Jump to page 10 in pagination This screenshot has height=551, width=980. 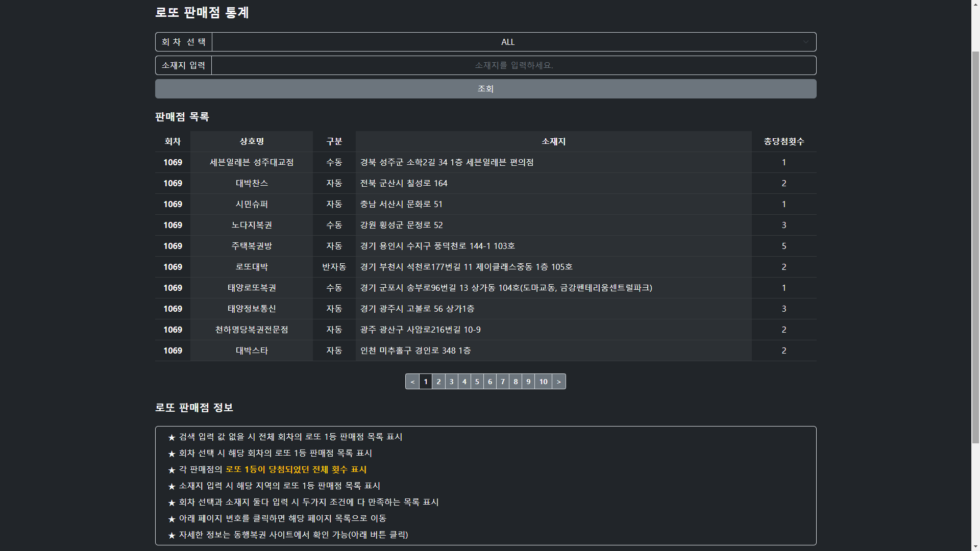[x=543, y=382]
